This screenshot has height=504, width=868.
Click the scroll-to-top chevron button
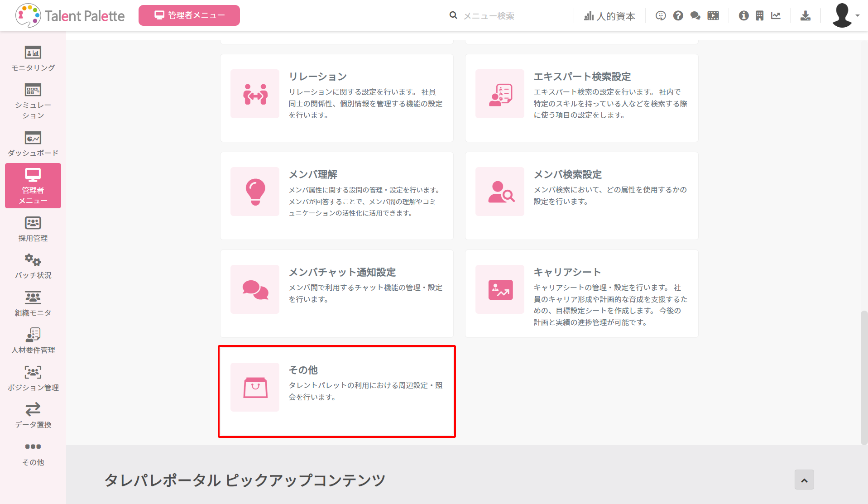(804, 480)
